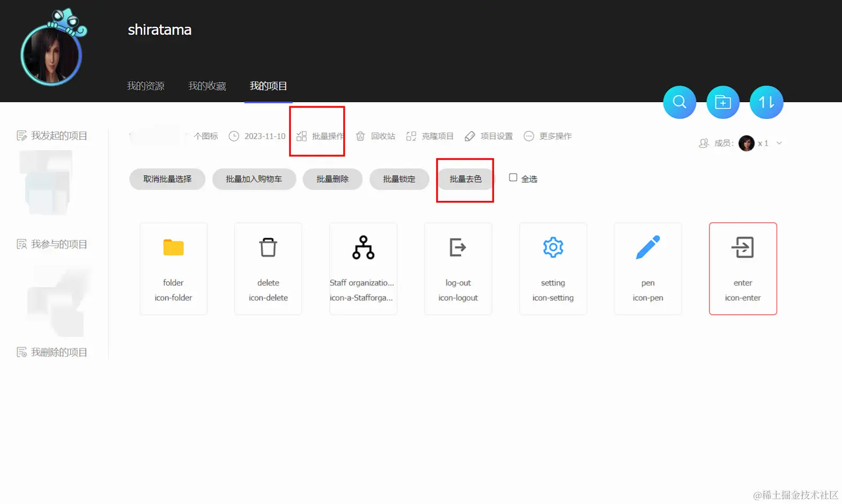Click 批量锁定 button
The width and height of the screenshot is (842, 504).
pyautogui.click(x=399, y=179)
